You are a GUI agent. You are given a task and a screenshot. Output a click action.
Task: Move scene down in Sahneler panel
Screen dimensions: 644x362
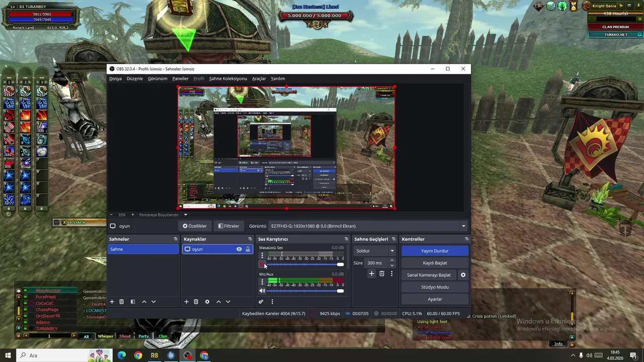tap(153, 302)
